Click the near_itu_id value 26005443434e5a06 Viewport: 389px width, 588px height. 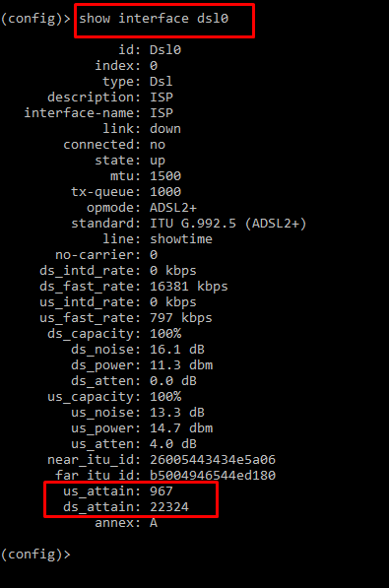pyautogui.click(x=213, y=459)
